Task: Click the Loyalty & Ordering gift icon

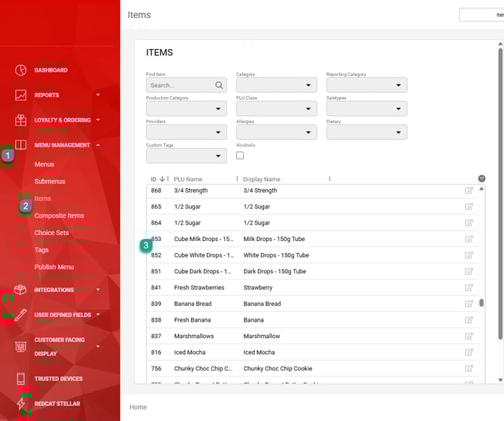Action: [x=20, y=121]
